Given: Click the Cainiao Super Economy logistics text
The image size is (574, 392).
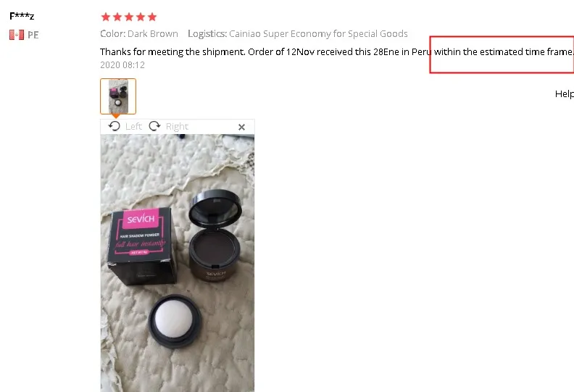Looking at the screenshot, I should [x=318, y=33].
